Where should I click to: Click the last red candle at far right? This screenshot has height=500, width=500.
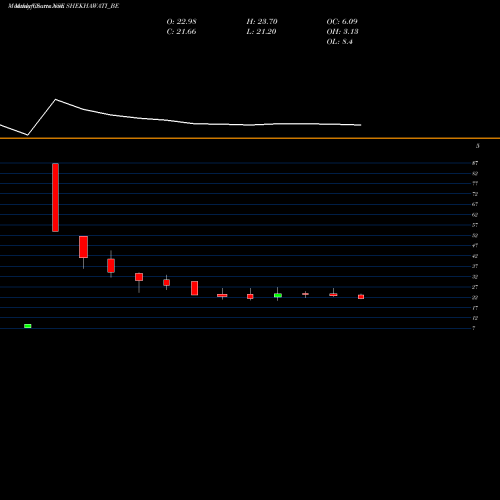[361, 297]
